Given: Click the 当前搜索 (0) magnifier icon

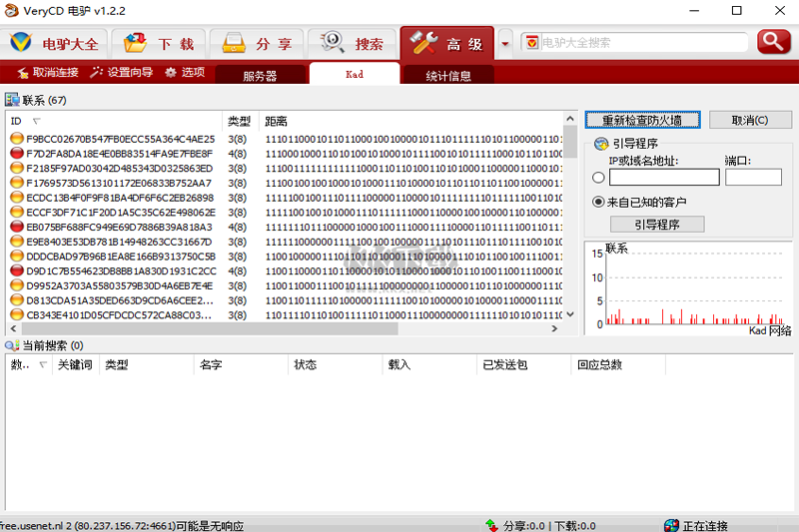Looking at the screenshot, I should coord(12,345).
